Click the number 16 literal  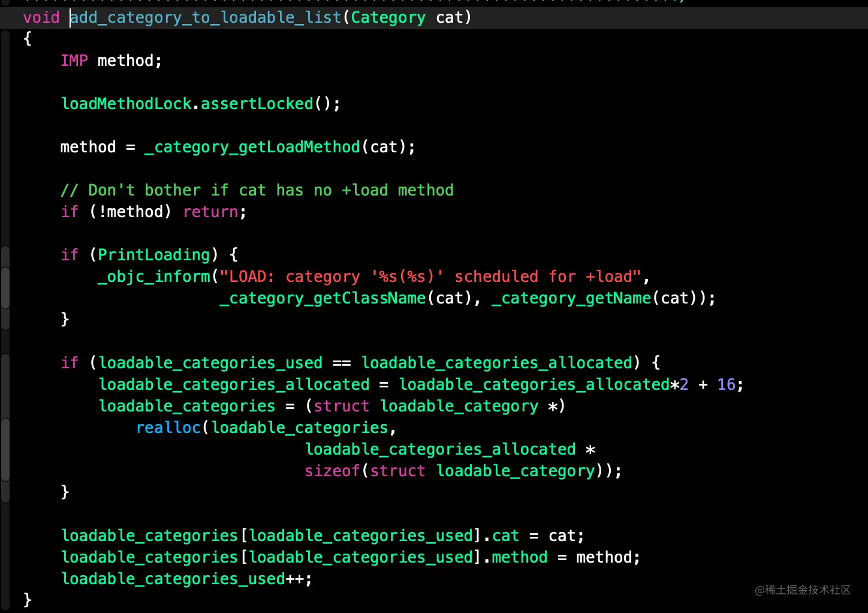tap(726, 384)
